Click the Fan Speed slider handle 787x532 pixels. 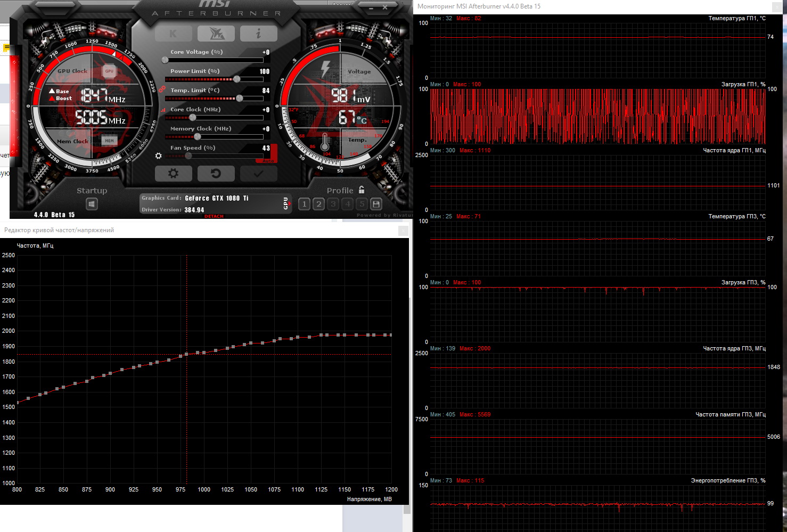tap(188, 155)
